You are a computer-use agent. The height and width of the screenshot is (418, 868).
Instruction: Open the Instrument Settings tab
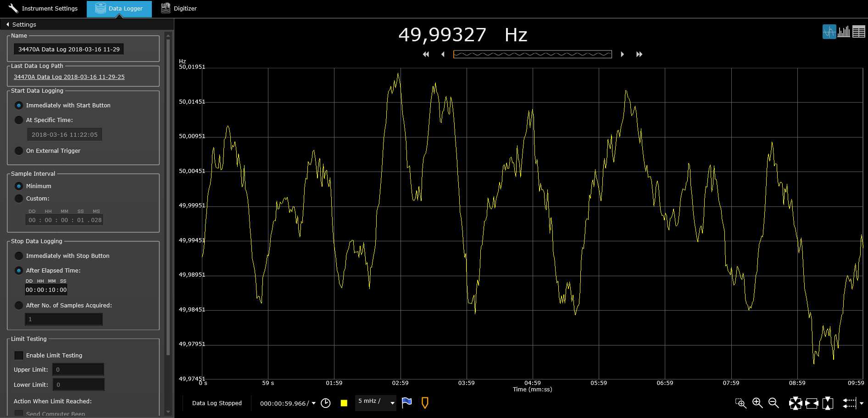tap(44, 9)
